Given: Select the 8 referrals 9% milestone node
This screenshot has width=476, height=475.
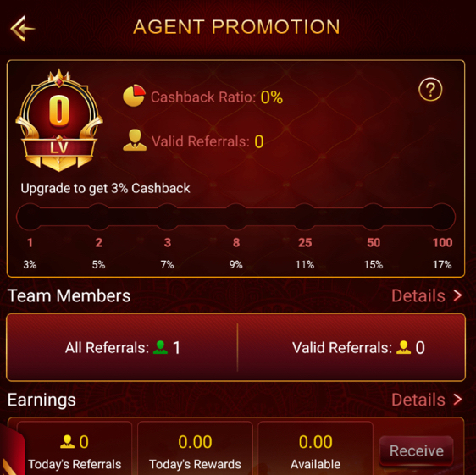Looking at the screenshot, I should (x=235, y=217).
